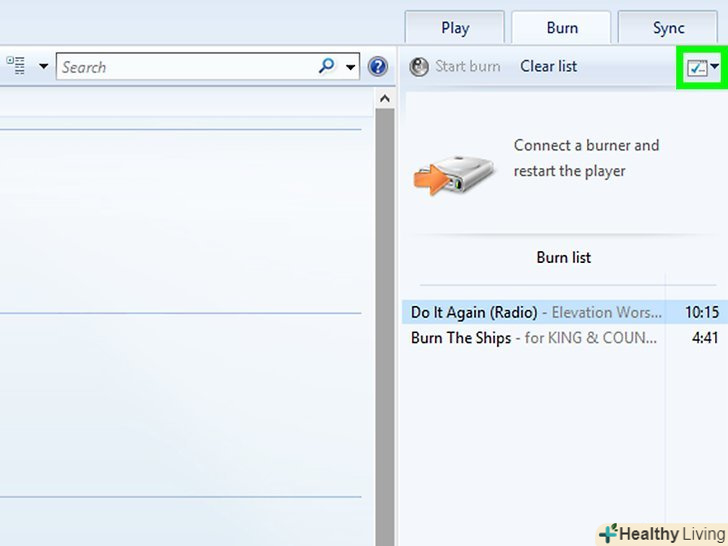Click the Connect a burner message
The height and width of the screenshot is (546, 728).
[586, 158]
